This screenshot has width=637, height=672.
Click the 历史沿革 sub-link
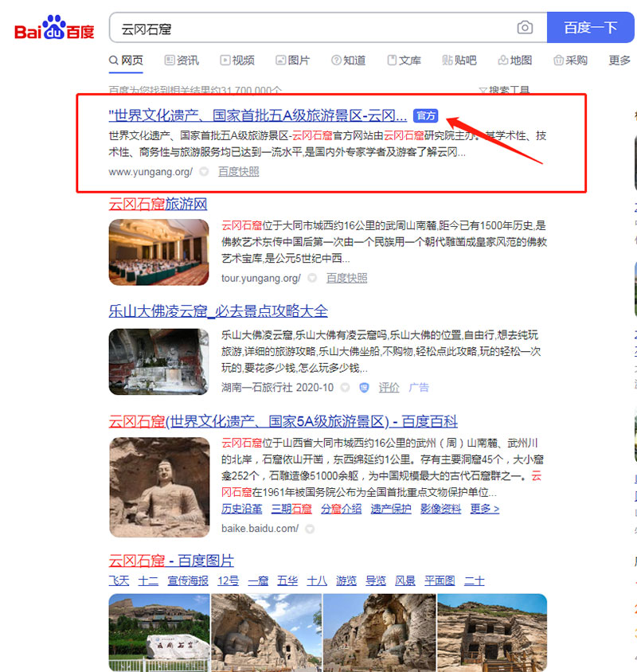tap(243, 509)
